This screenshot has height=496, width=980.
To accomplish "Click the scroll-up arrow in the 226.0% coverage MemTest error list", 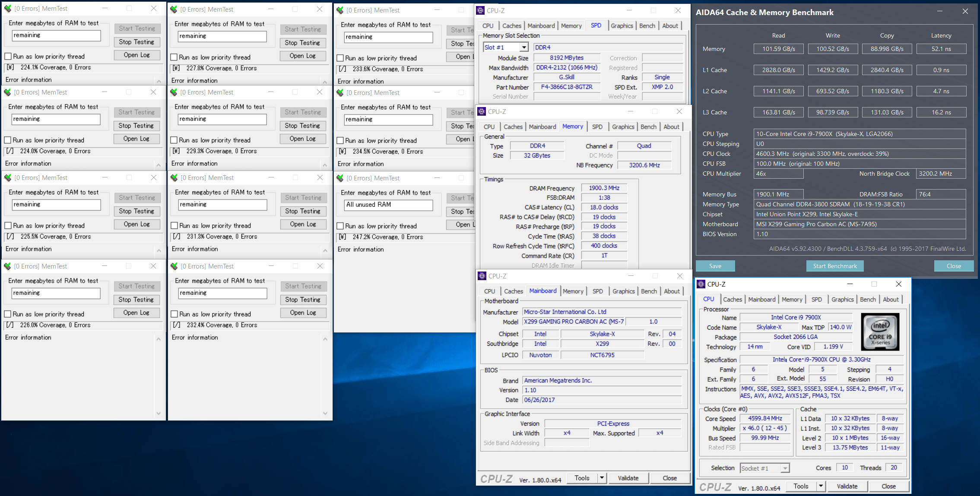I will (159, 339).
